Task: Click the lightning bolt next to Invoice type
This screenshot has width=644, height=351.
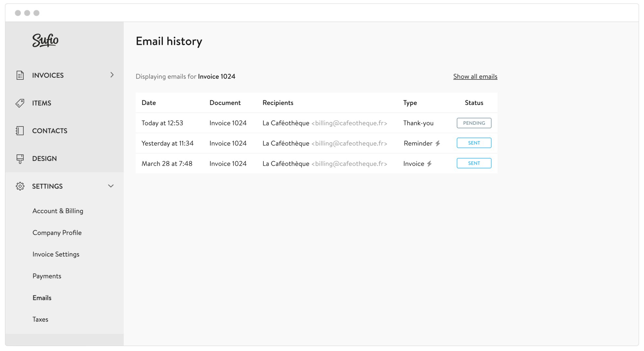Action: pos(430,163)
